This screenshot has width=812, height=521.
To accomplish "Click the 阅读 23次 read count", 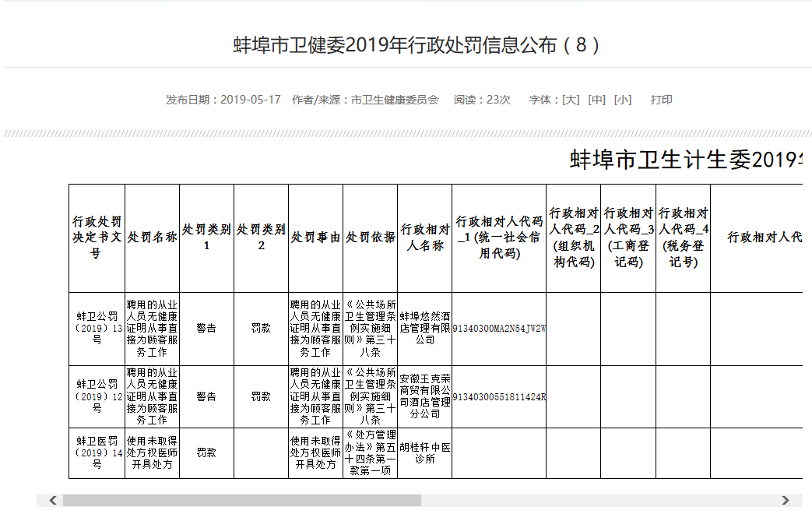I will pyautogui.click(x=482, y=100).
